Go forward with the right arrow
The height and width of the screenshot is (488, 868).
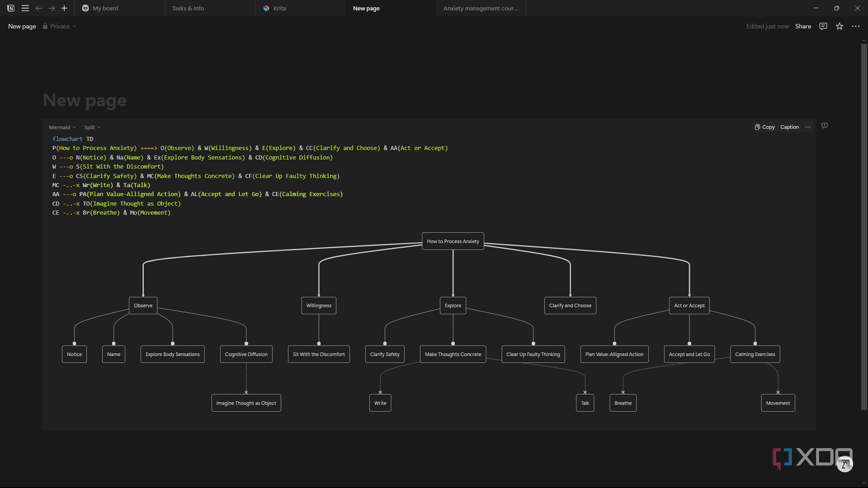[52, 8]
